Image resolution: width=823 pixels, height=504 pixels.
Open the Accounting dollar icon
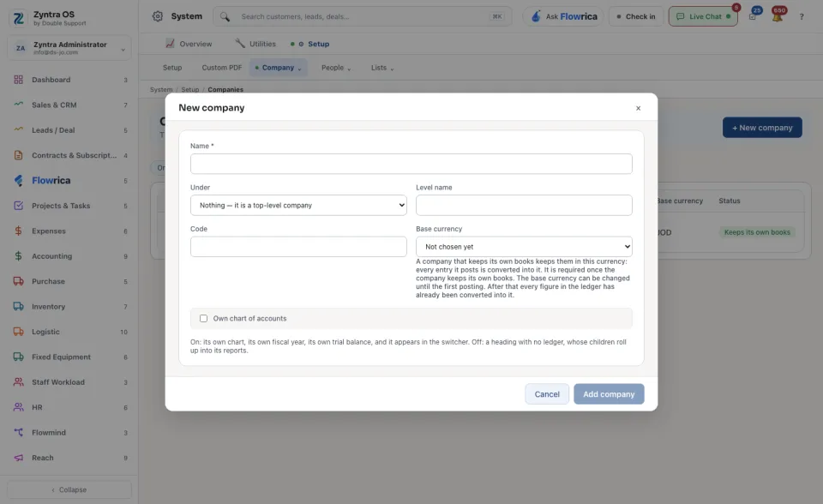coord(18,255)
